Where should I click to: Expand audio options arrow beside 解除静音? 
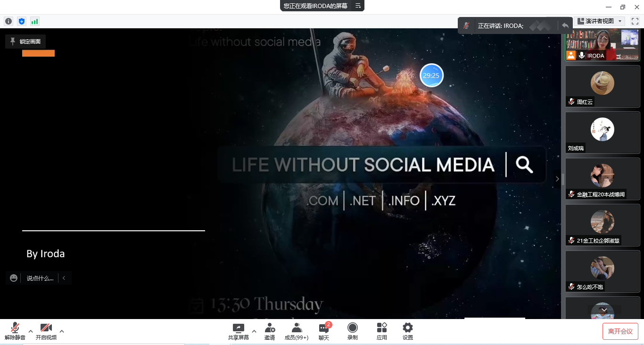31,331
